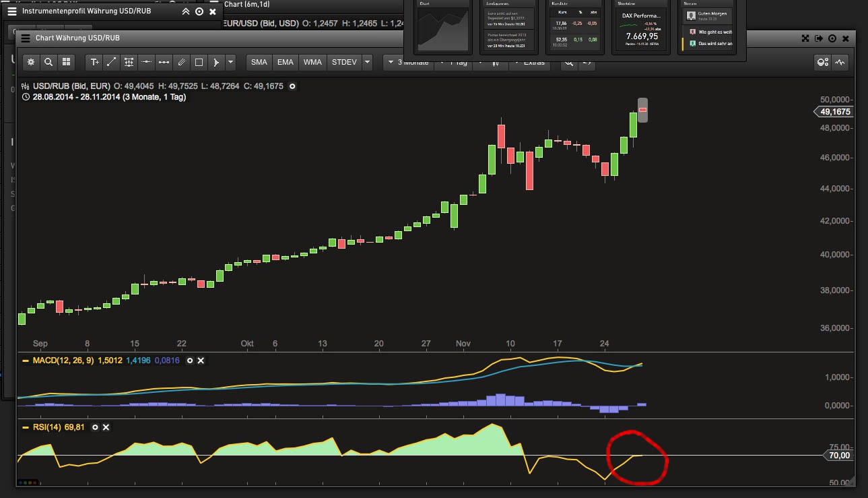Open hamburger menu of Instrumentenprofil window
Image resolution: width=868 pixels, height=498 pixels.
11,11
